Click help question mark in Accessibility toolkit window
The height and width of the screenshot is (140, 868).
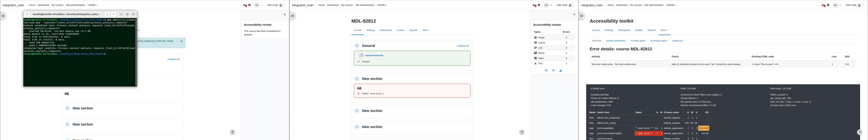coord(860,132)
